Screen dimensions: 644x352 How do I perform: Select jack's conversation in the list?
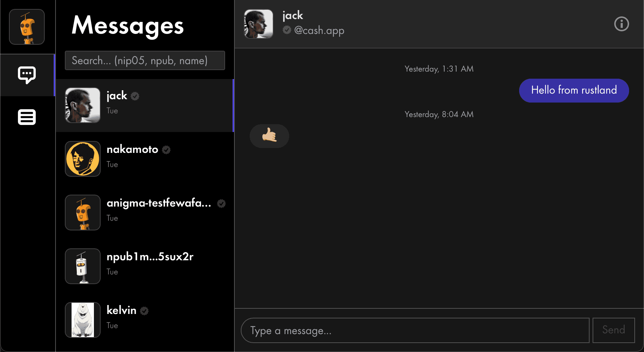click(x=145, y=105)
